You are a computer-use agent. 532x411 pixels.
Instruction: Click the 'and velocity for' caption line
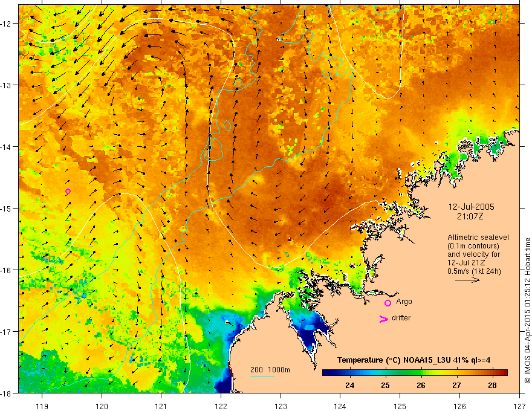[x=473, y=254]
